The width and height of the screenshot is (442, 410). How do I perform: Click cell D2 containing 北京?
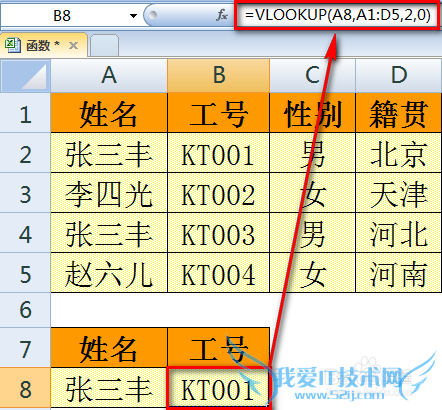399,153
